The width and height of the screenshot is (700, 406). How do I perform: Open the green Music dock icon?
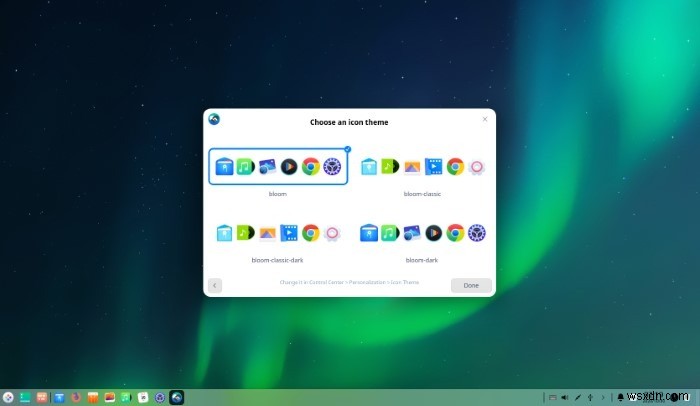pyautogui.click(x=126, y=397)
